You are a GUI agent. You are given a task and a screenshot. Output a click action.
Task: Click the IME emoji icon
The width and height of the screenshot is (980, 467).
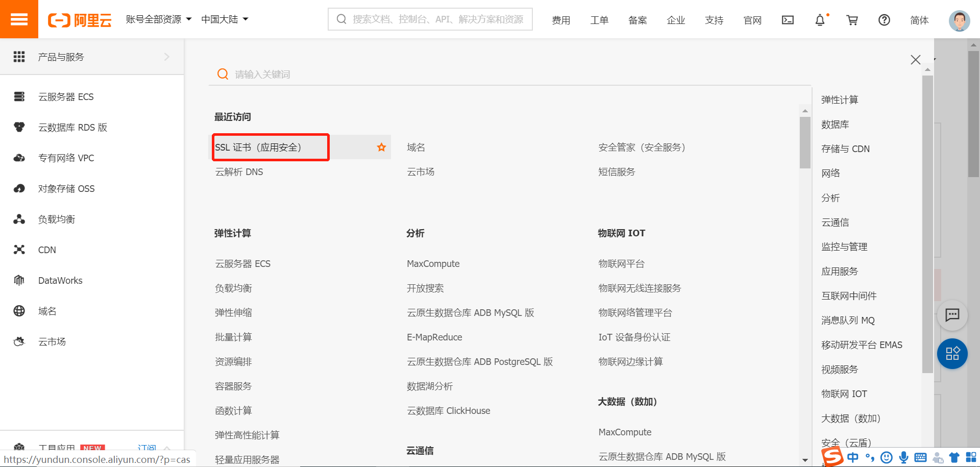point(887,457)
